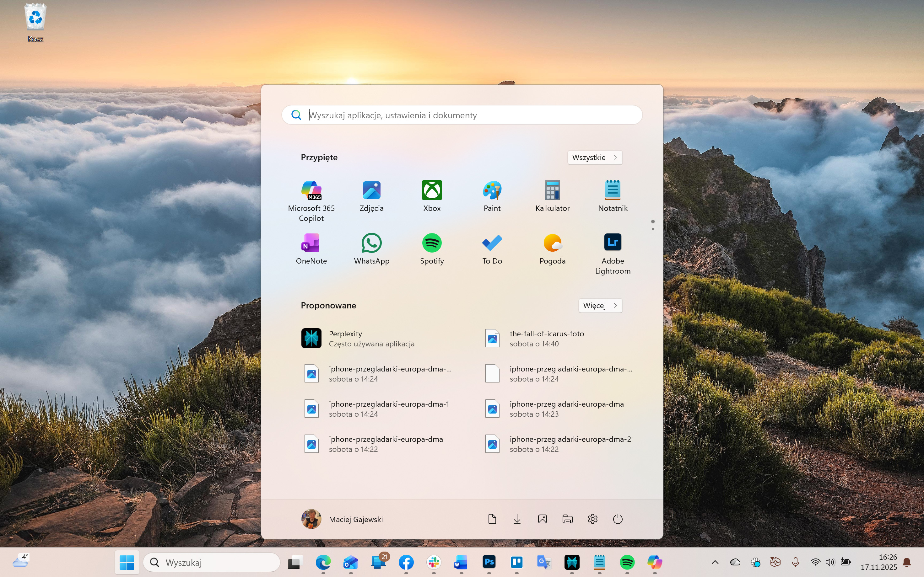Screen dimensions: 924x577
Task: Open Settings gear in Start footer
Action: pyautogui.click(x=592, y=519)
